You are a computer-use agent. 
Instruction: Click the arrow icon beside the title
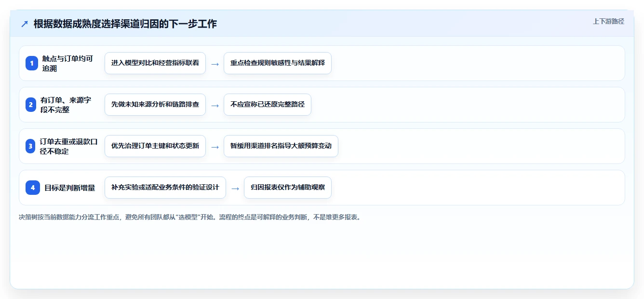25,24
